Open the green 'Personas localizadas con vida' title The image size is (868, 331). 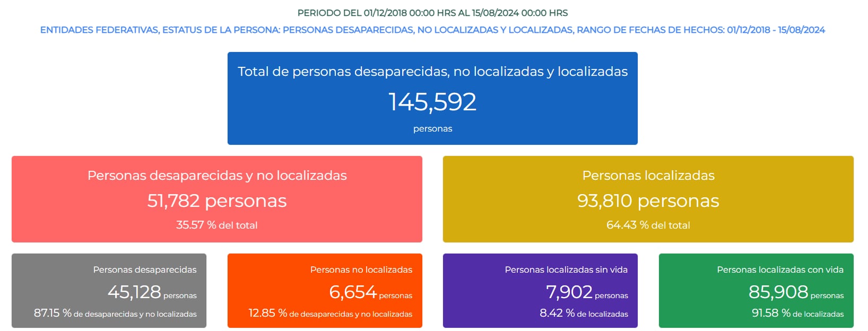(780, 270)
